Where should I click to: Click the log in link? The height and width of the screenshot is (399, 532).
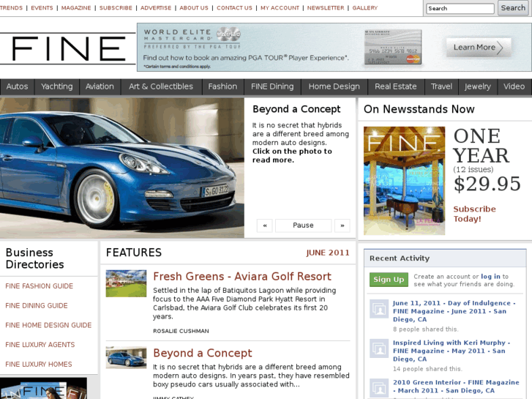click(490, 277)
